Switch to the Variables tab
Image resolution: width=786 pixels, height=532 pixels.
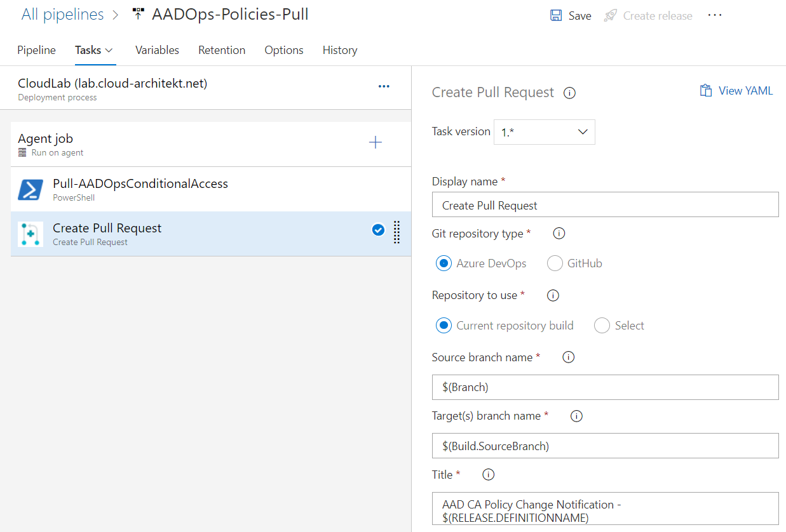(x=157, y=50)
